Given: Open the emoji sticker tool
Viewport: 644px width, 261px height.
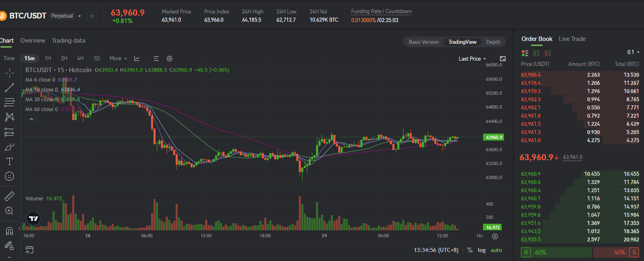Looking at the screenshot, I should [9, 176].
